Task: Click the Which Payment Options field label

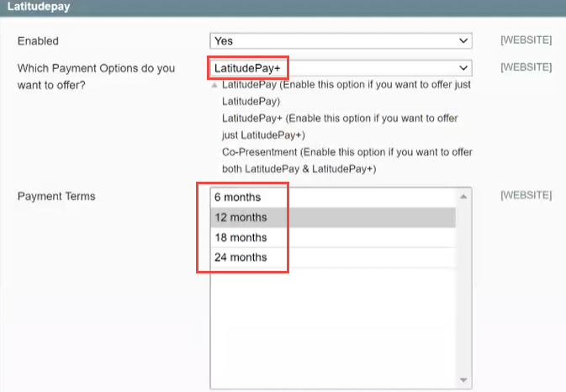Action: [96, 77]
